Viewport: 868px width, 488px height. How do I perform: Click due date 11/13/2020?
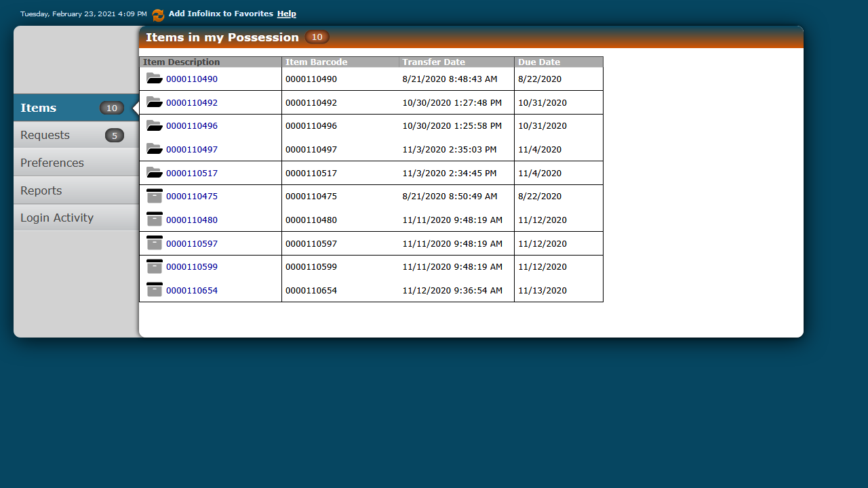542,291
